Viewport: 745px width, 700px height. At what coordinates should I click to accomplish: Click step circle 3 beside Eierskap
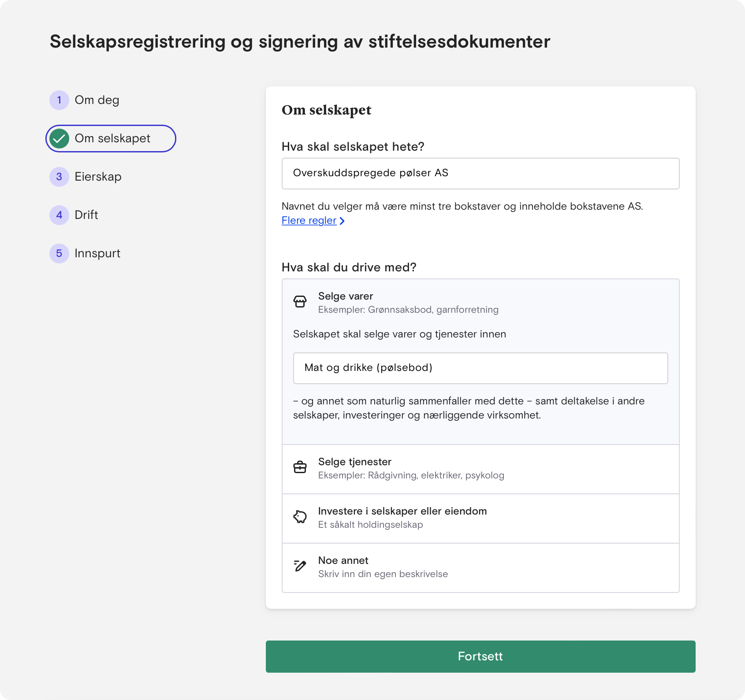click(x=59, y=177)
